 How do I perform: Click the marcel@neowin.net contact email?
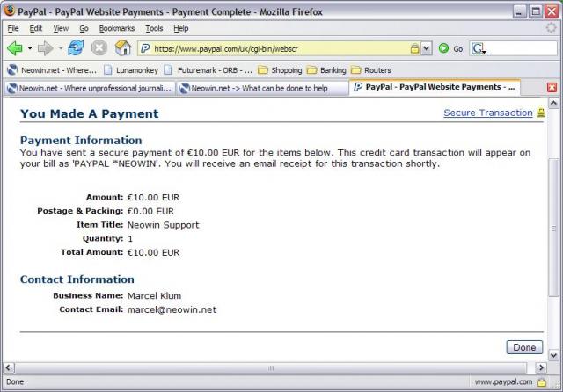point(172,309)
